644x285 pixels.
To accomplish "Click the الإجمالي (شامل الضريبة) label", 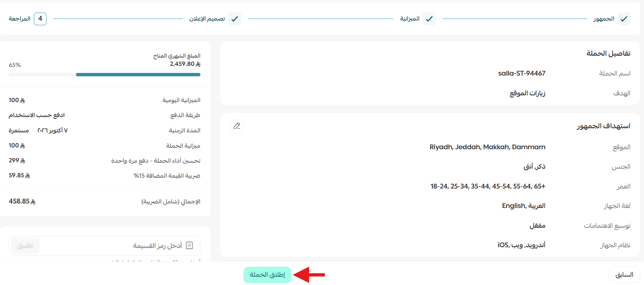I will coord(171,202).
